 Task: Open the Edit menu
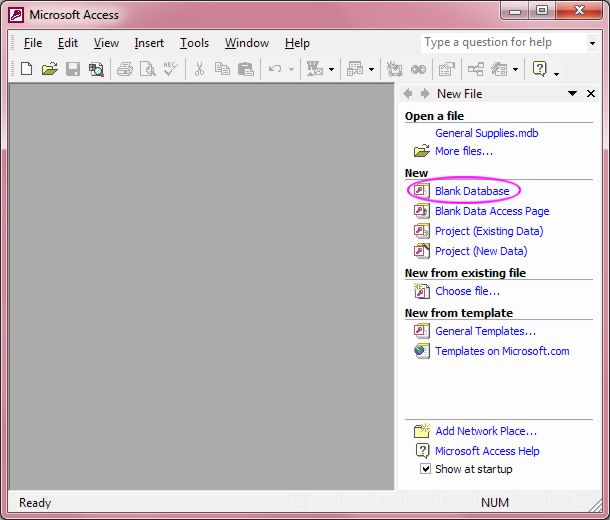tap(68, 43)
